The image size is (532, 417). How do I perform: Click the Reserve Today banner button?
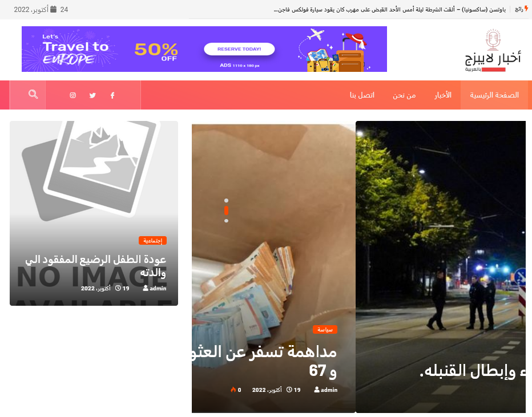239,49
